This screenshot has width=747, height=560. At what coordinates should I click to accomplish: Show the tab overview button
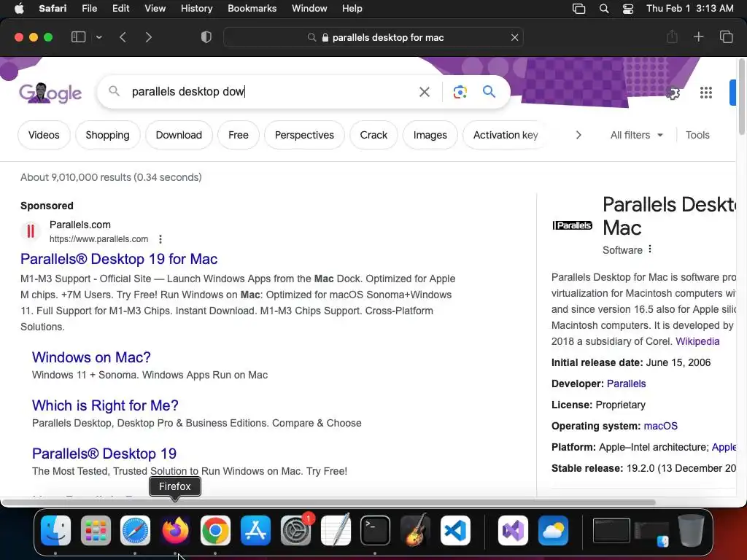click(x=726, y=36)
